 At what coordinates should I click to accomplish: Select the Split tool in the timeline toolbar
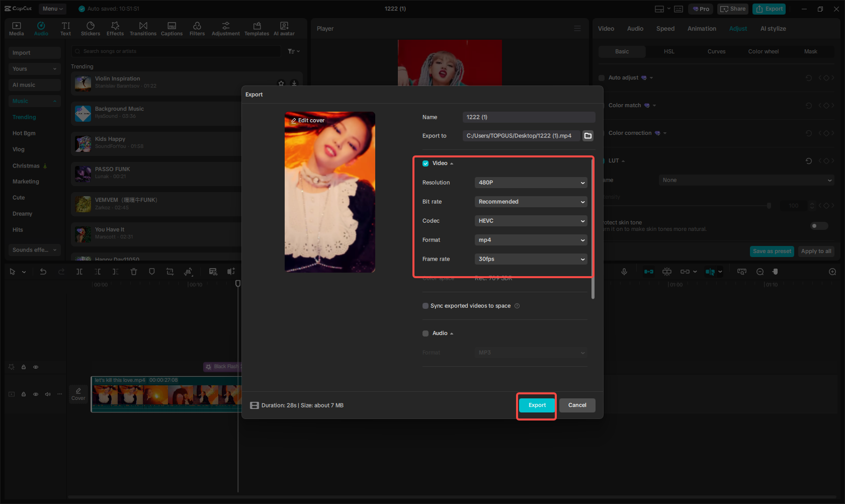[79, 271]
